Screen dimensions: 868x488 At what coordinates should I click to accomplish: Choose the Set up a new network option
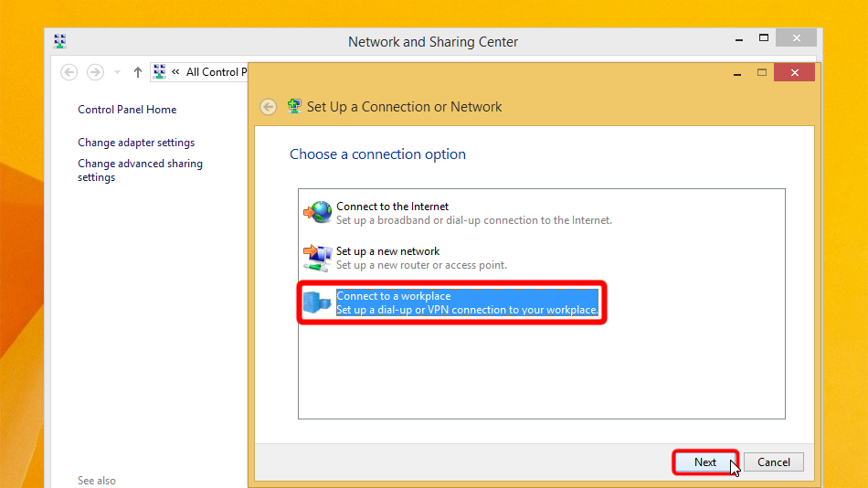pos(387,251)
